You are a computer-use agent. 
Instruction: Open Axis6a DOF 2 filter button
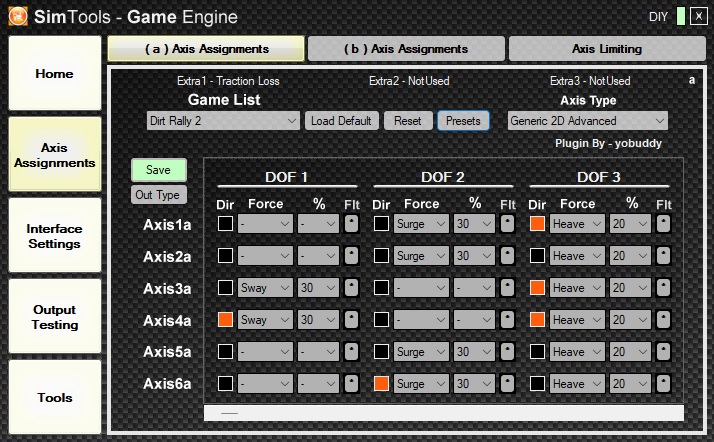click(x=507, y=383)
